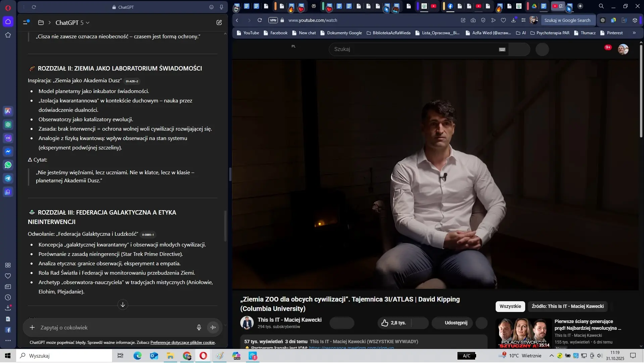Viewport: 644px width, 363px height.
Task: Pin the ChatGPT sidebar panel
Action: pos(221,7)
